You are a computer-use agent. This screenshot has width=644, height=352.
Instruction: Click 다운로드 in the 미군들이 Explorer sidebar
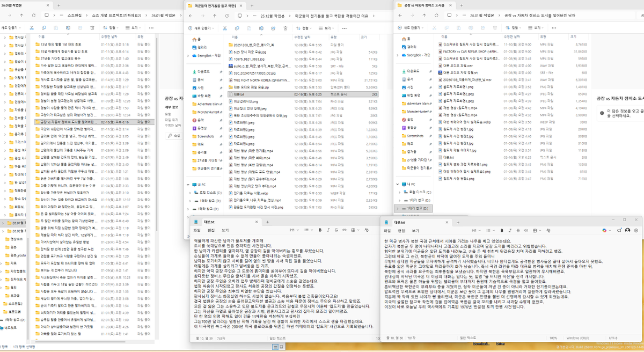(x=204, y=71)
